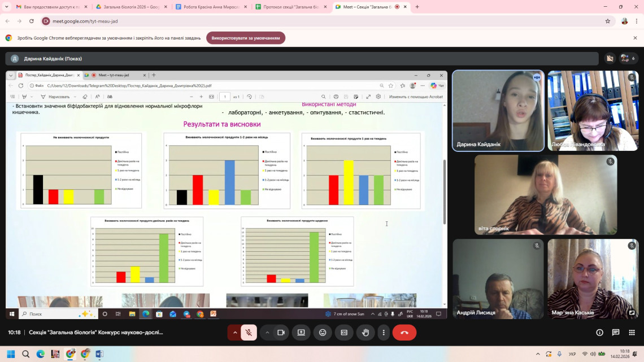Show the participants list with count 6
Viewport: 644px width, 362px height.
pyautogui.click(x=628, y=58)
